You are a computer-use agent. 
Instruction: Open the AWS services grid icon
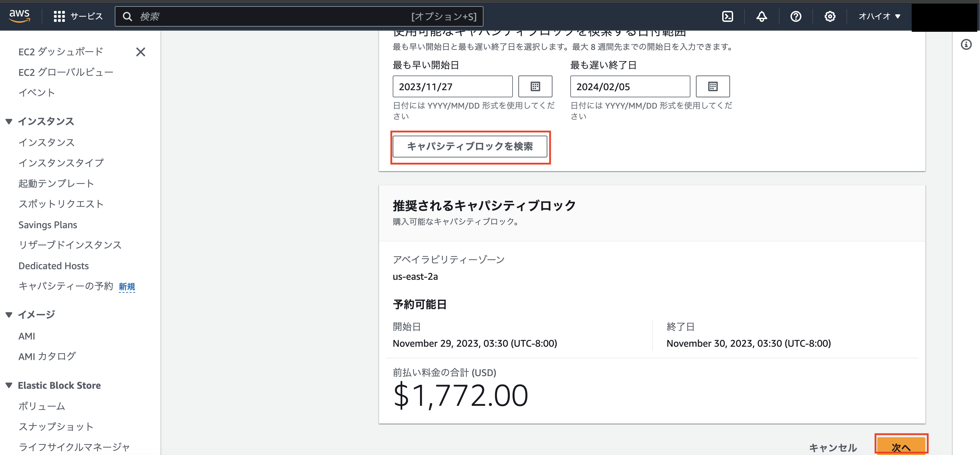[x=59, y=16]
